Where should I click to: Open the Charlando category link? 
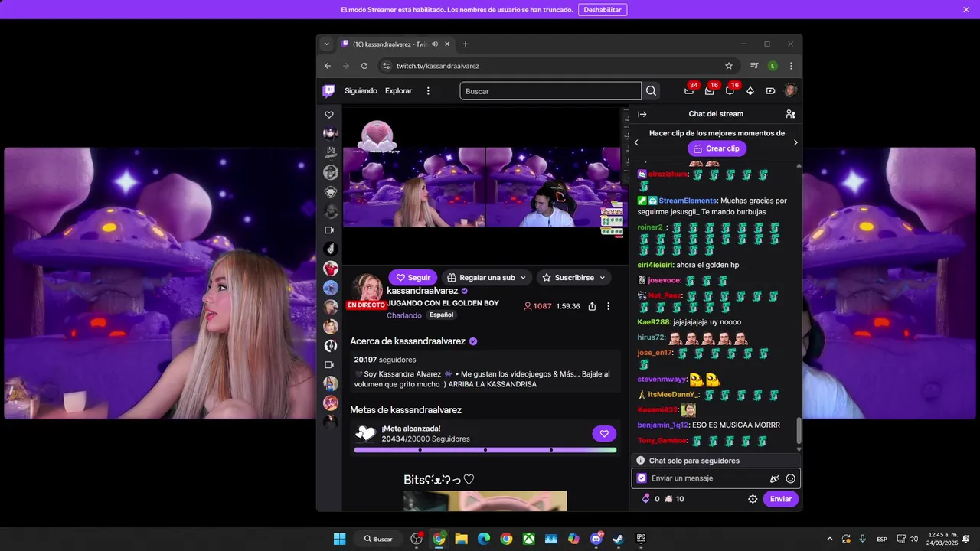(x=404, y=315)
